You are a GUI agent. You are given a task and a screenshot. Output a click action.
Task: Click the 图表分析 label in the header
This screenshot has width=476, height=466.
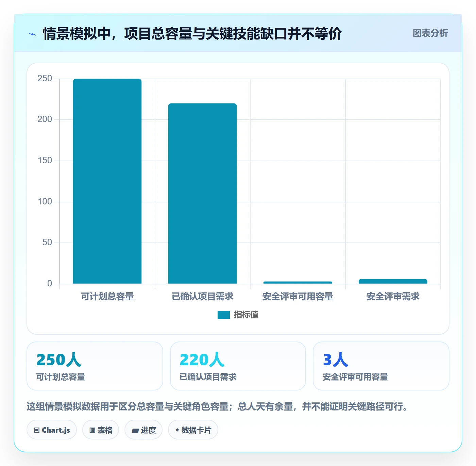pos(430,33)
